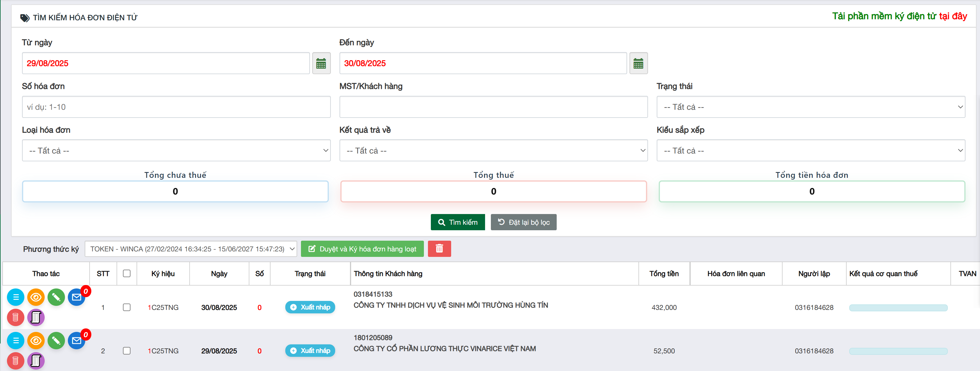This screenshot has height=371, width=980.
Task: Click the Tìm kiếm search button
Action: 458,222
